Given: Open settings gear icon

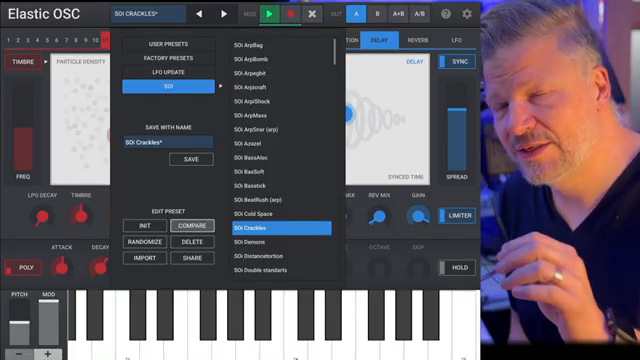Looking at the screenshot, I should coord(467,14).
